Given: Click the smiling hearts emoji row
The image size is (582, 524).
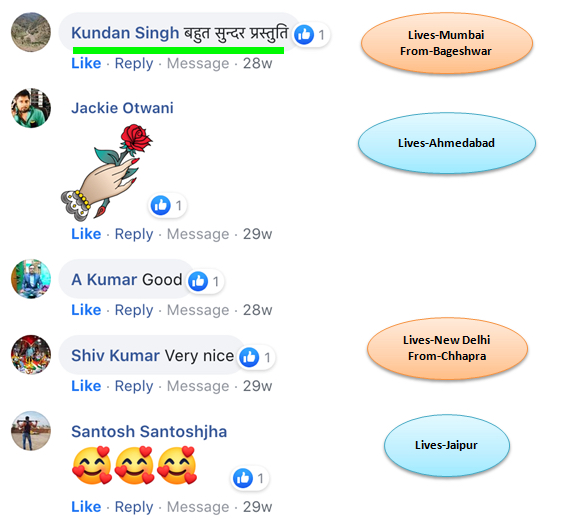Looking at the screenshot, I should pyautogui.click(x=135, y=466).
